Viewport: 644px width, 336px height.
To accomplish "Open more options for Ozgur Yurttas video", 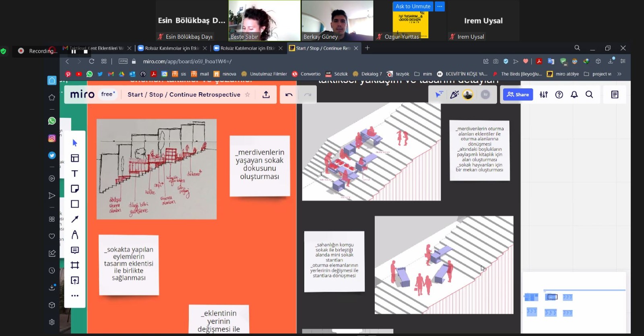I will (440, 6).
